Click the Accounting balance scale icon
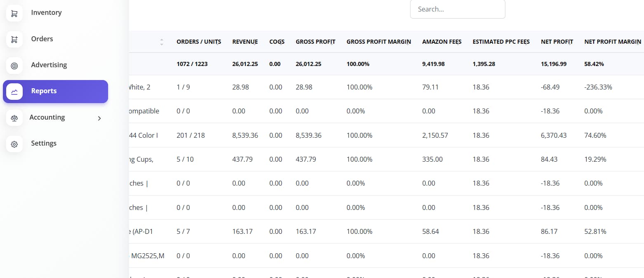644x278 pixels. (x=14, y=118)
